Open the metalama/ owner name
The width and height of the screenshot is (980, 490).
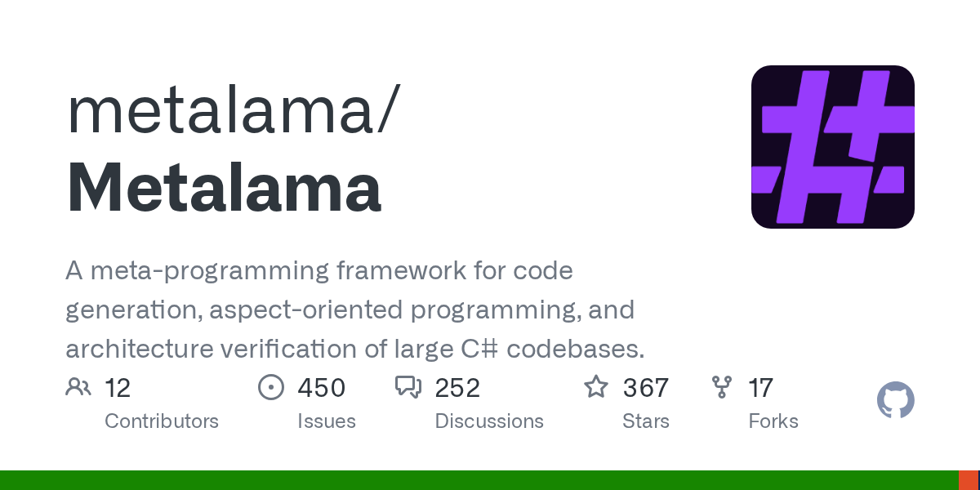[x=233, y=111]
